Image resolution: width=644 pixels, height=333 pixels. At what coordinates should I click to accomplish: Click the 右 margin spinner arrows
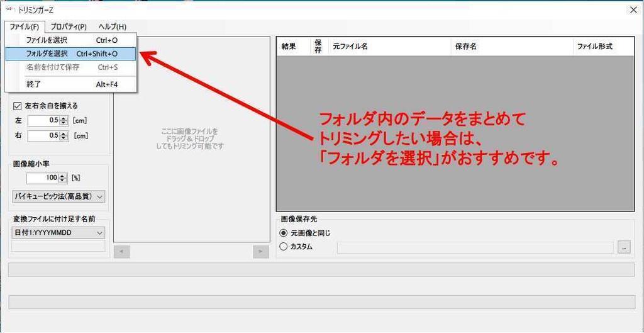coord(64,136)
